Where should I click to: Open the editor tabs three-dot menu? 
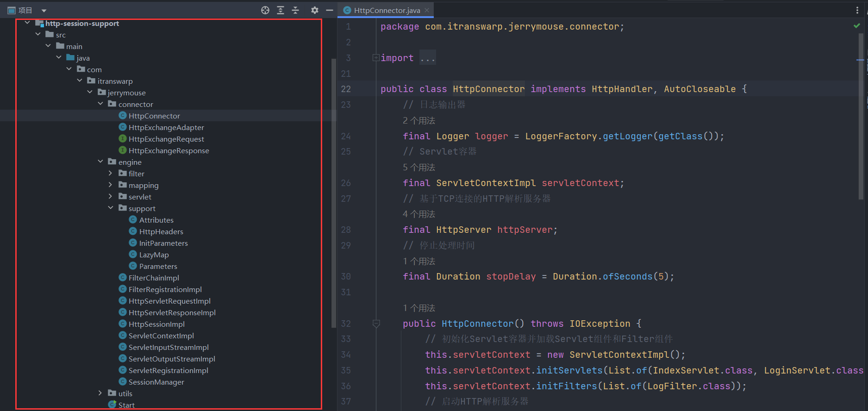coord(857,10)
